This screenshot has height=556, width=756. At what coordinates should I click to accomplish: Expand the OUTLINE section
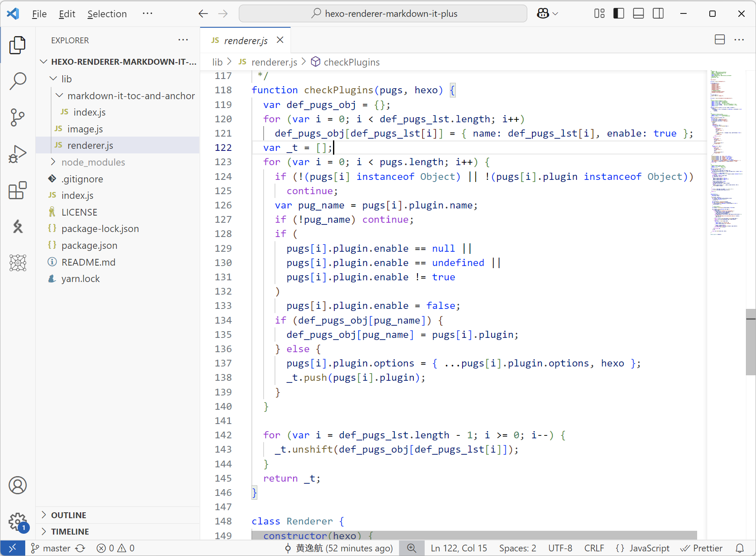coord(69,515)
